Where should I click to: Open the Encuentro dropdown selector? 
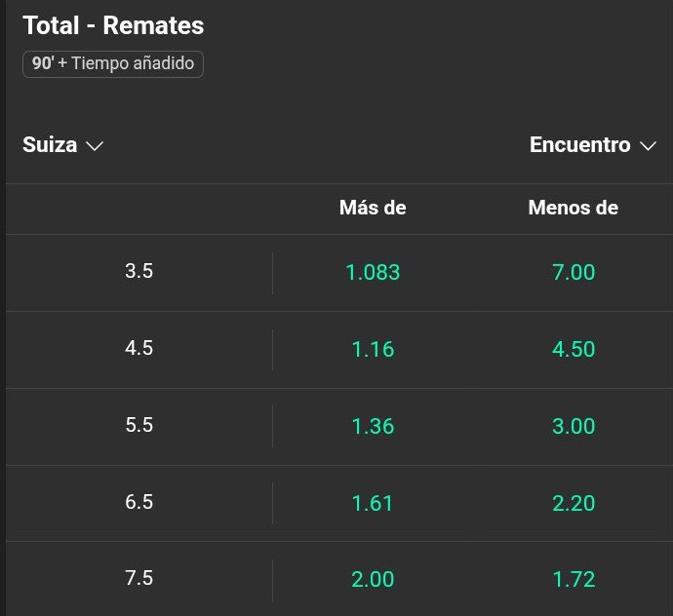pyautogui.click(x=593, y=145)
